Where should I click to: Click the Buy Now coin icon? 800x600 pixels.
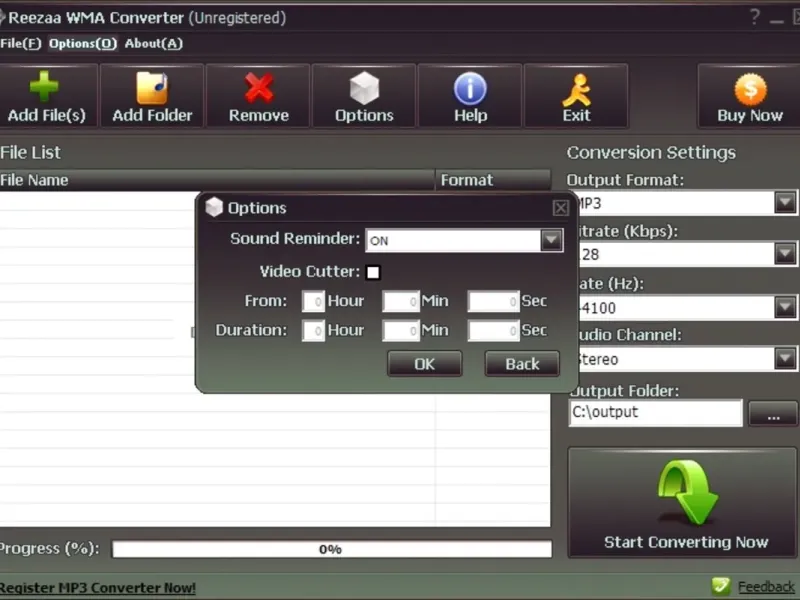[x=750, y=89]
